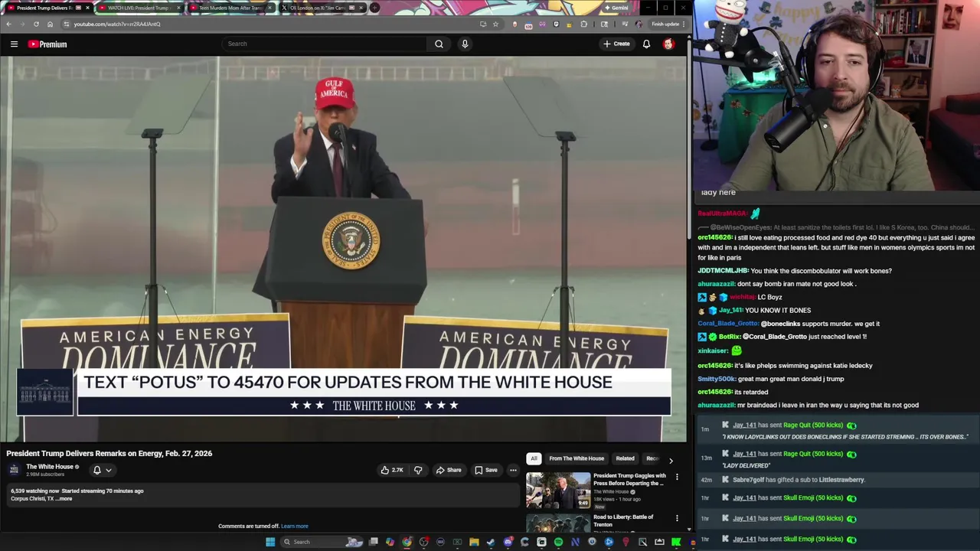
Task: Open the YouTube account avatar menu
Action: pos(668,44)
